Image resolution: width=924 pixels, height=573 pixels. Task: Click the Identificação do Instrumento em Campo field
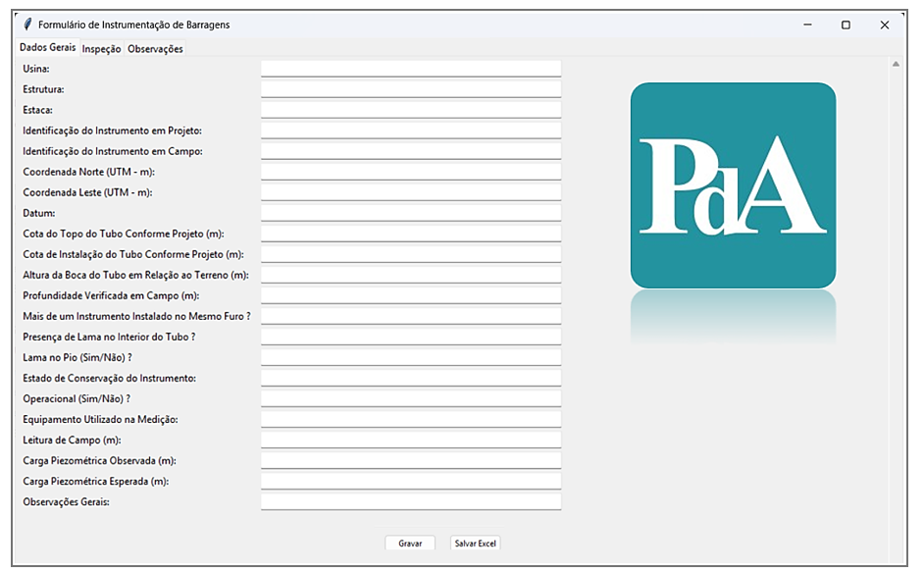pyautogui.click(x=411, y=151)
